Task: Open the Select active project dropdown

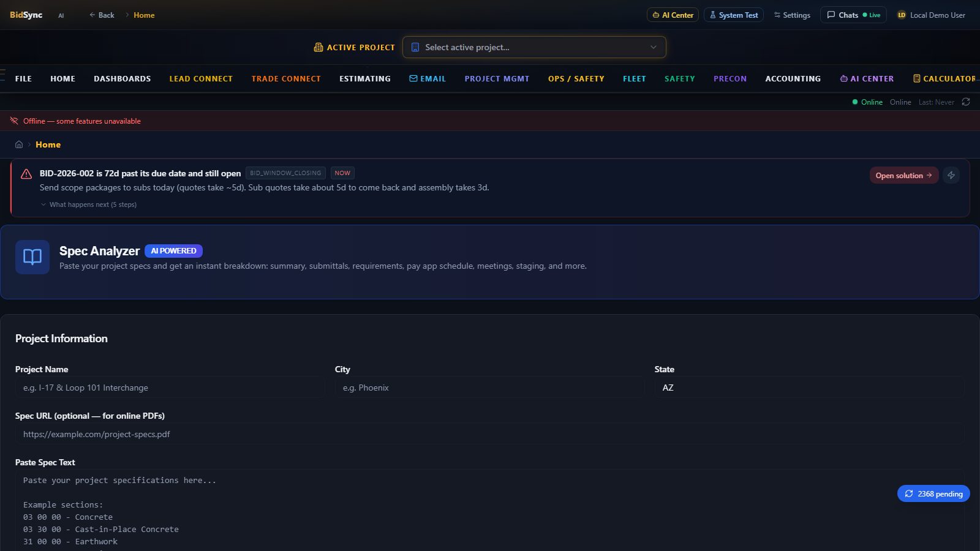Action: (534, 47)
